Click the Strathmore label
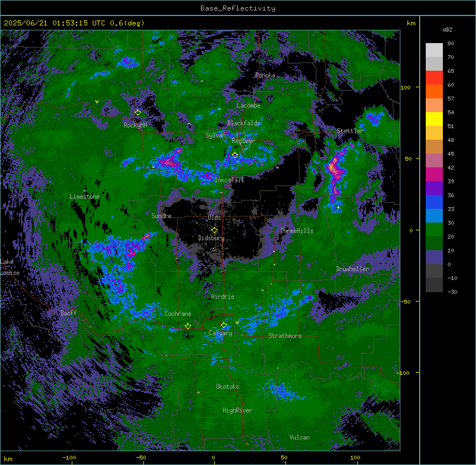Image resolution: width=476 pixels, height=465 pixels. point(285,336)
